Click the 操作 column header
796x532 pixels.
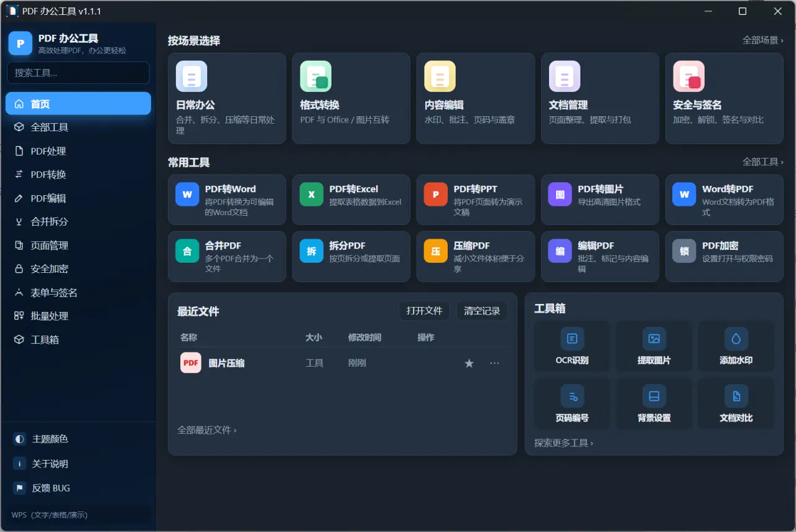(426, 337)
